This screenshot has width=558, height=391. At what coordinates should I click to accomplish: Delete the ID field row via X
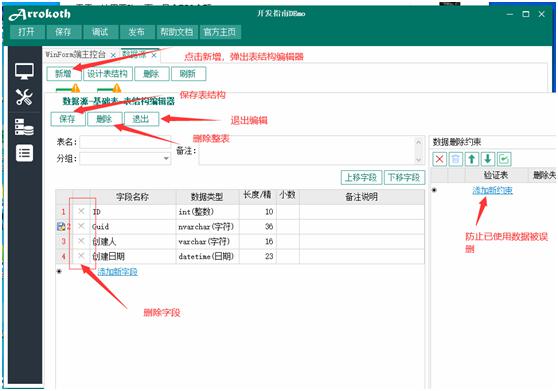[x=81, y=211]
